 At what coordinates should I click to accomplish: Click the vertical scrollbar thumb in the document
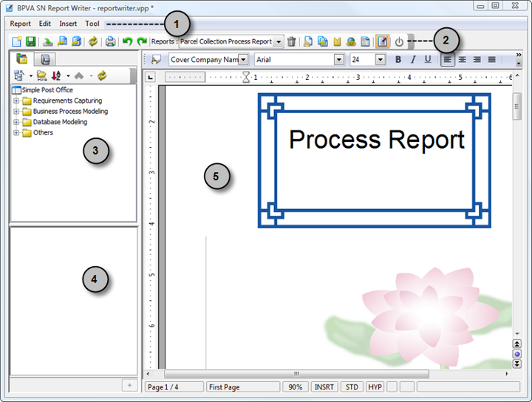[x=516, y=106]
